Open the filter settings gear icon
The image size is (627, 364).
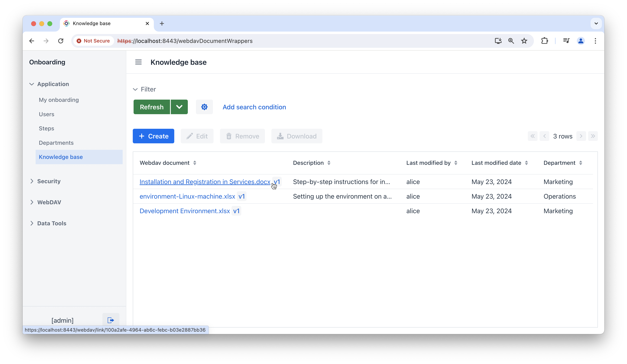[x=204, y=107]
